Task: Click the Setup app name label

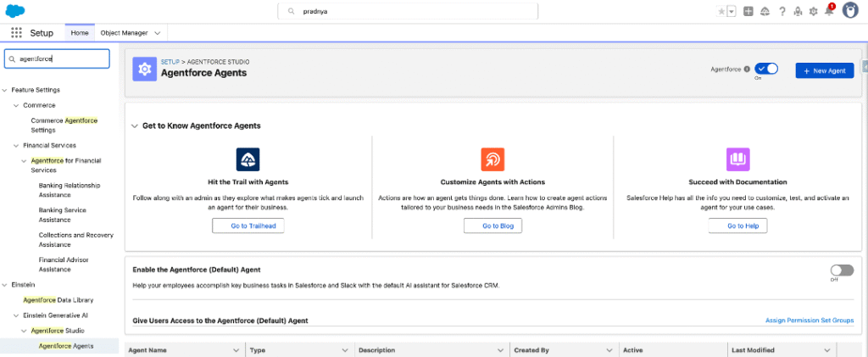Action: tap(42, 33)
